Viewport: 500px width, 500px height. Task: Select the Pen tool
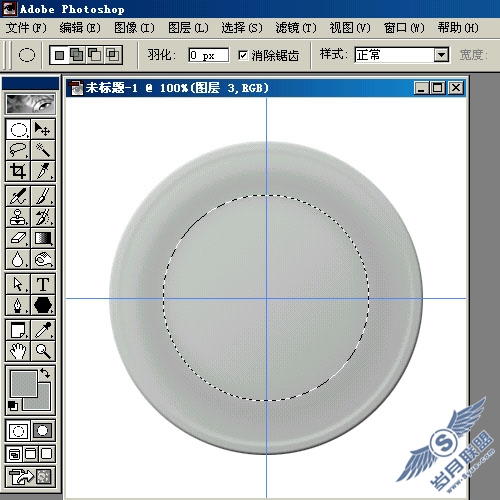[18, 305]
